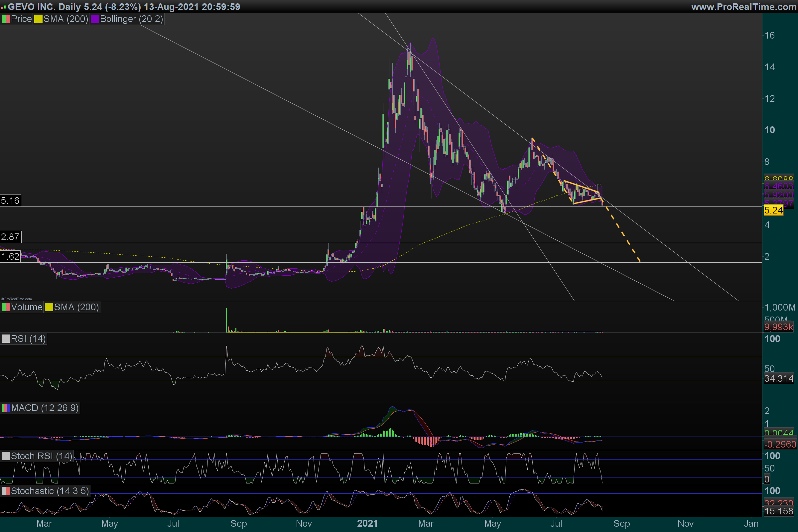Click the Stoch RSI (14) legend icon
The width and height of the screenshot is (798, 532).
click(6, 456)
